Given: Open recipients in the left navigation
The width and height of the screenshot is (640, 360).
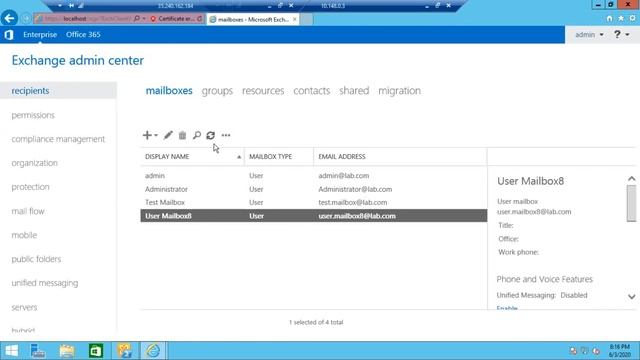Looking at the screenshot, I should point(58,91).
